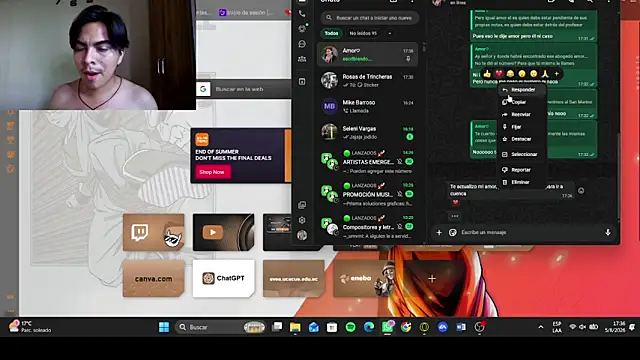Open the WhatsApp Channels sidebar icon
This screenshot has height=360, width=640.
tap(302, 44)
